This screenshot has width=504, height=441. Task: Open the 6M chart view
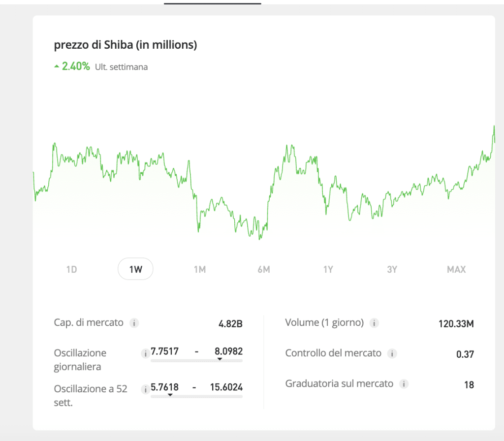(x=264, y=269)
